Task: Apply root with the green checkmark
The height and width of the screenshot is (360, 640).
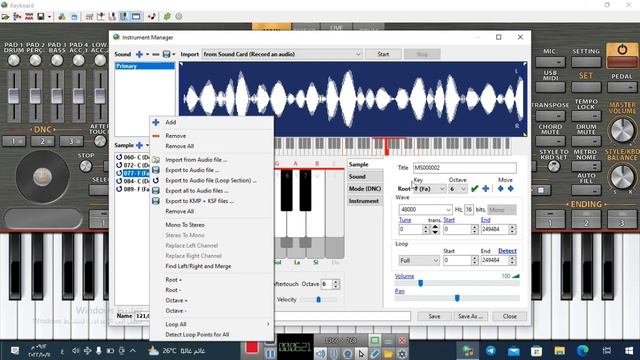Action: (474, 189)
